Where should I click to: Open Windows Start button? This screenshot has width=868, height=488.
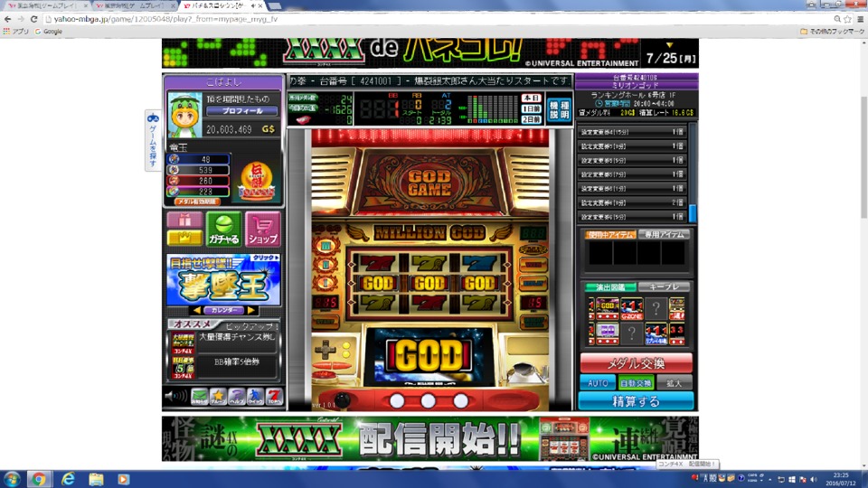coord(12,479)
